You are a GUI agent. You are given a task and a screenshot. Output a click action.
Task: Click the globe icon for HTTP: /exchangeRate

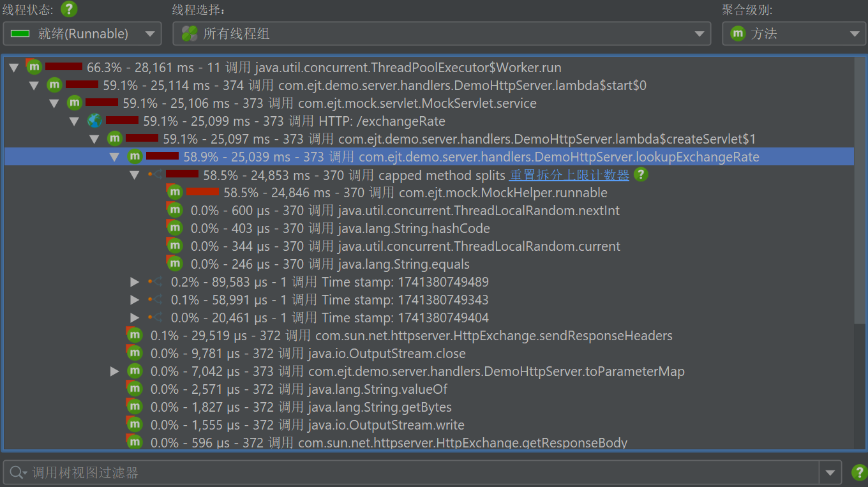point(94,121)
